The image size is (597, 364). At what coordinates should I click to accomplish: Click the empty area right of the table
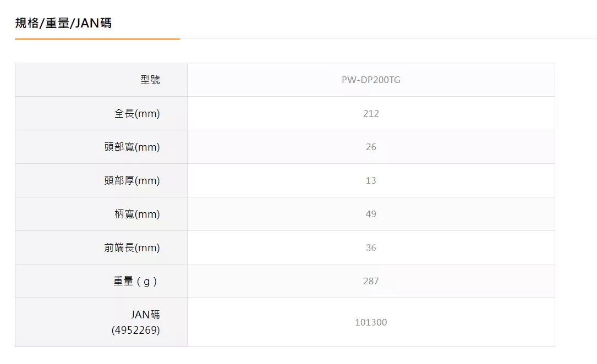coord(576,205)
